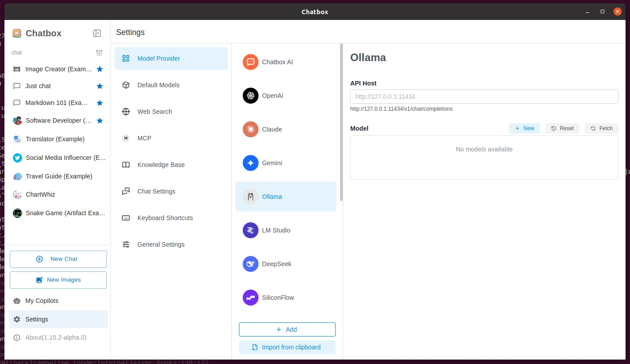Open the Markdown 101 chat
Viewport: 630px width, 364px height.
pos(59,103)
